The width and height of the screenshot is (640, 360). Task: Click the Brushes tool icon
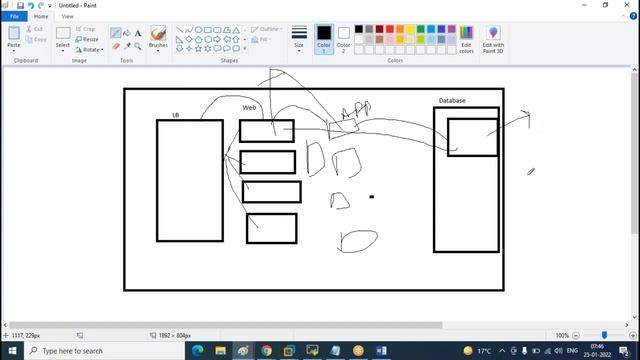coord(158,33)
